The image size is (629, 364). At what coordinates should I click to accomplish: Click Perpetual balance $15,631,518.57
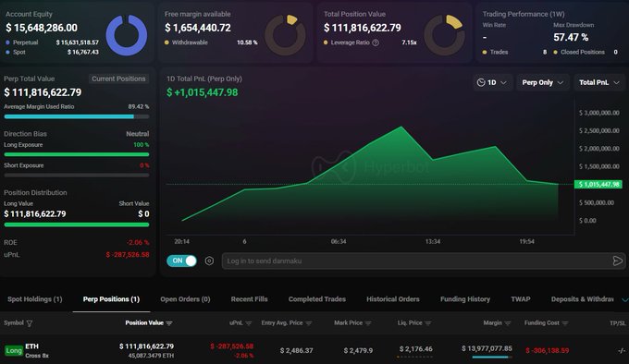tap(78, 42)
